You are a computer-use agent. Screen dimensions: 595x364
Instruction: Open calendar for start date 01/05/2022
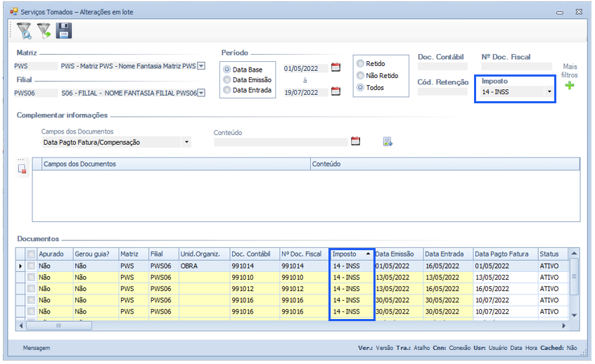coord(335,67)
